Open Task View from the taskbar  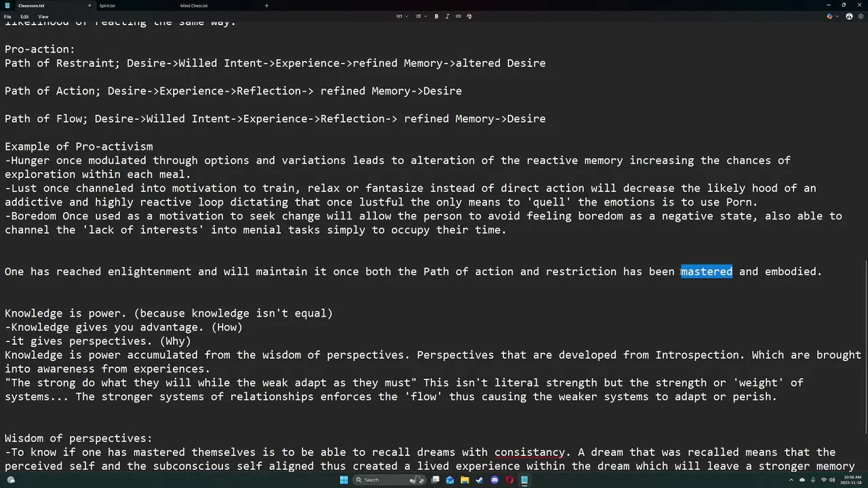coord(435,480)
